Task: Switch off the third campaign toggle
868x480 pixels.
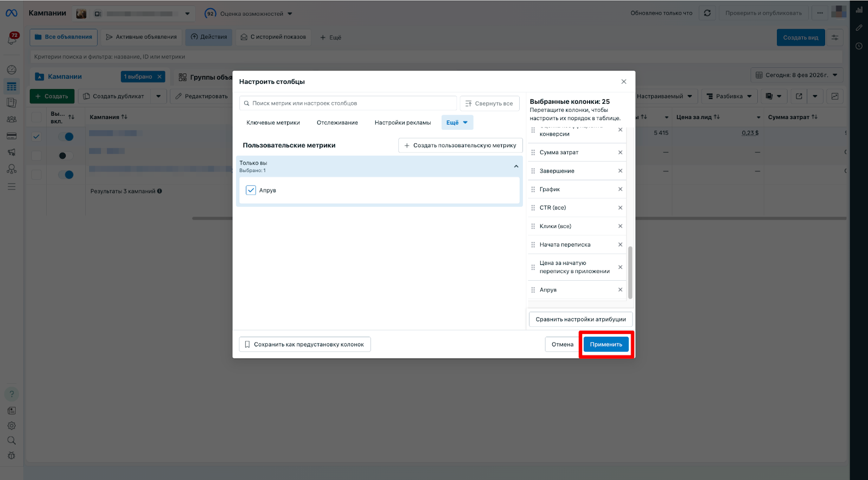Action: [66, 175]
